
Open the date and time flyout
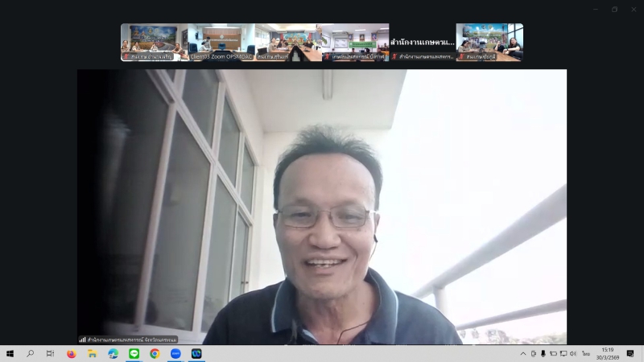(607, 353)
